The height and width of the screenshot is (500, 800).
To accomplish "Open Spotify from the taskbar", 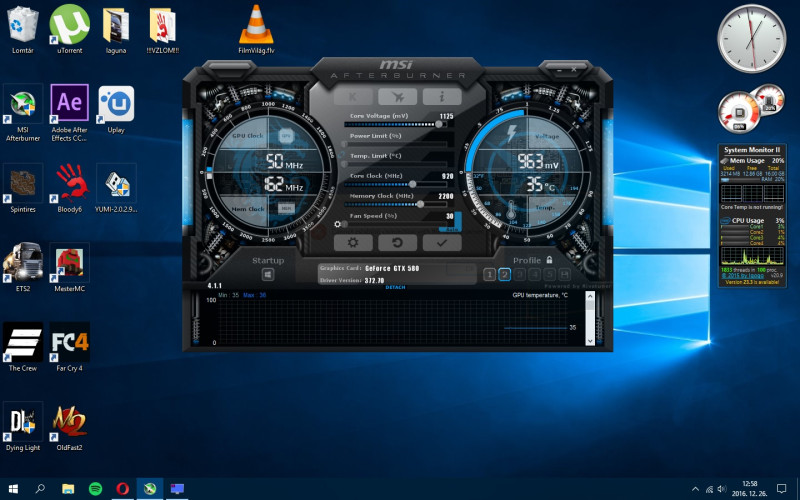I will coord(95,489).
